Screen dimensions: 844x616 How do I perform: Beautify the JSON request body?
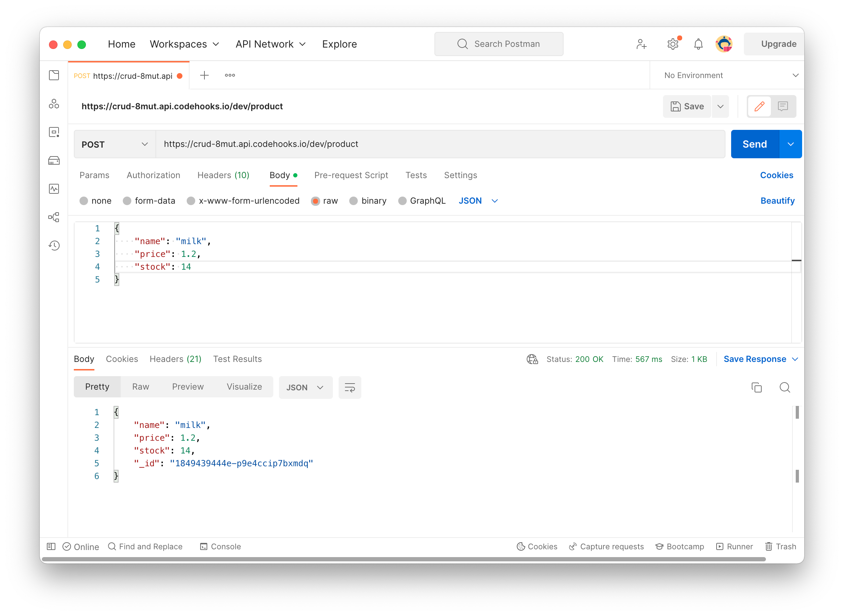tap(777, 200)
